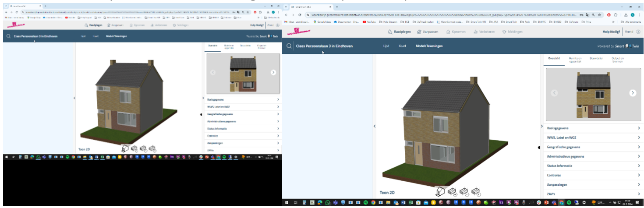
Task: Select floor 0 layer icon in right window
Action: click(453, 191)
